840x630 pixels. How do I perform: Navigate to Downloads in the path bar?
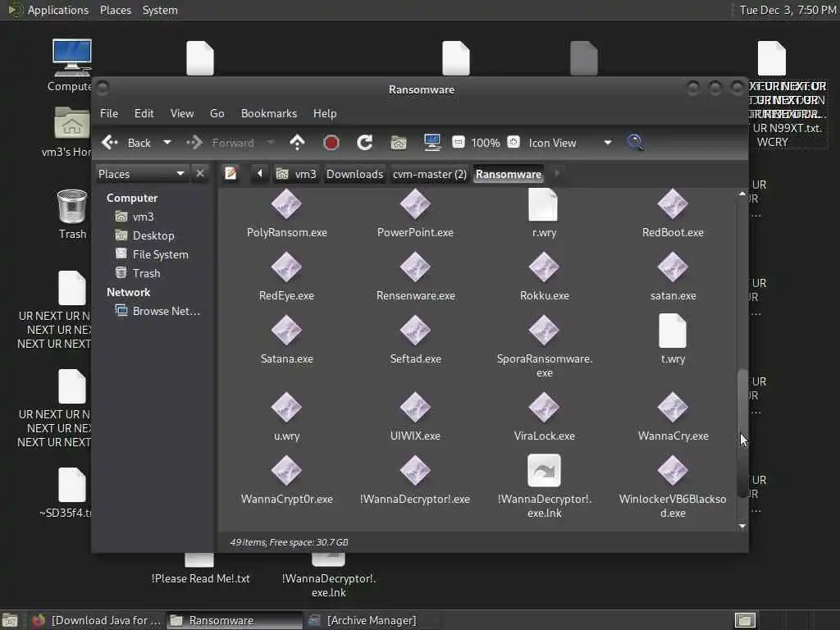[354, 174]
